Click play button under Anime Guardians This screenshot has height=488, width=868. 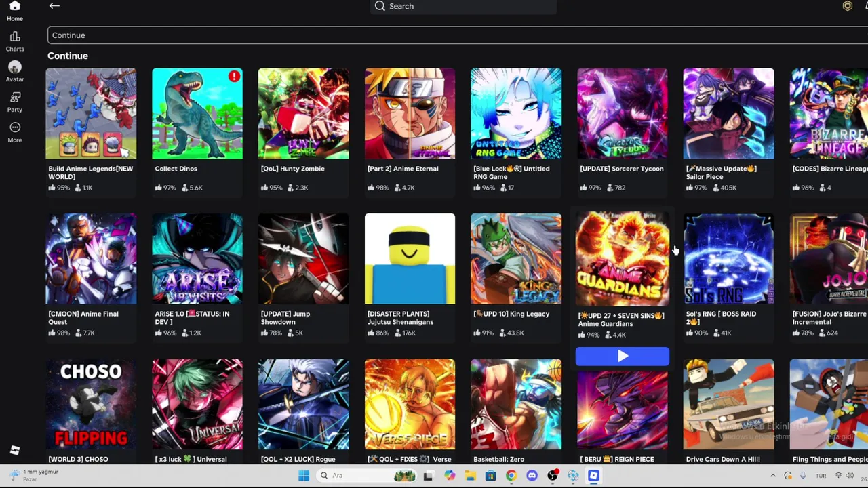tap(622, 357)
